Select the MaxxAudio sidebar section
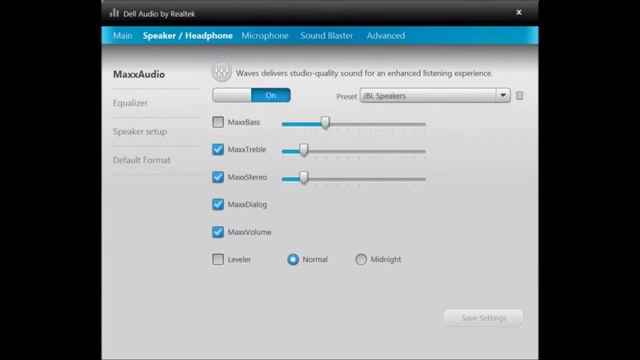 pos(139,74)
